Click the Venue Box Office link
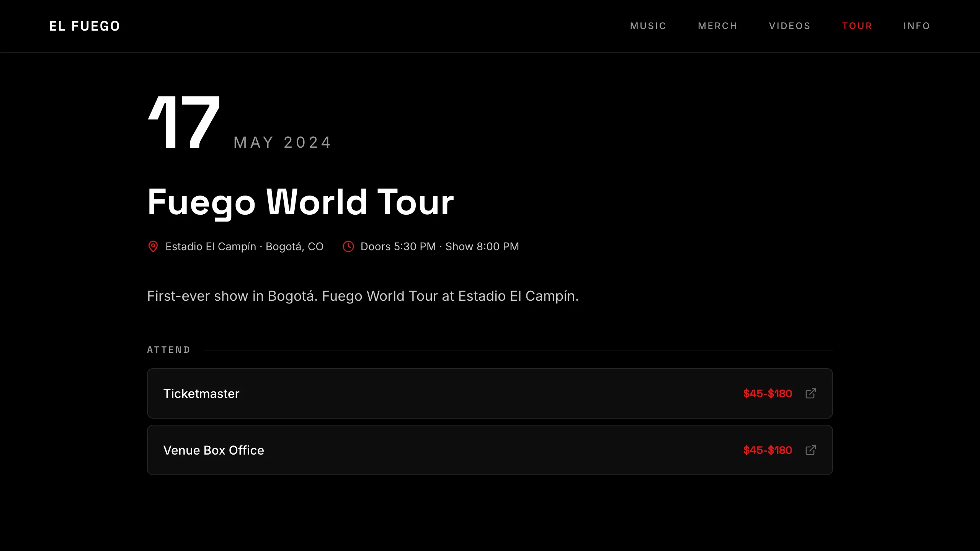980x551 pixels. click(214, 450)
